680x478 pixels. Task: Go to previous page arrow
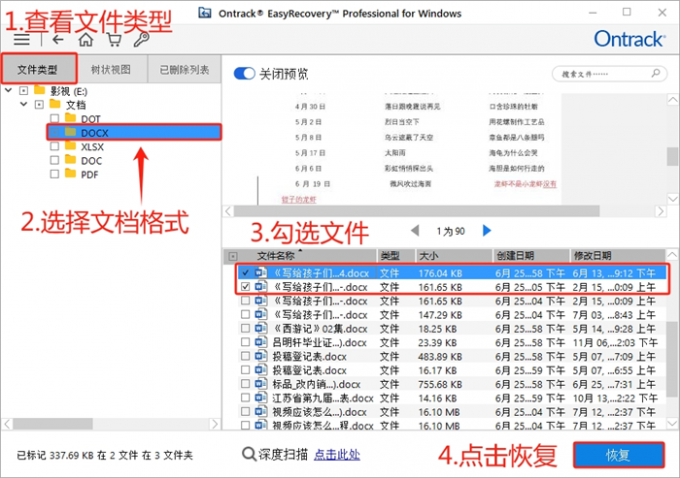point(415,231)
